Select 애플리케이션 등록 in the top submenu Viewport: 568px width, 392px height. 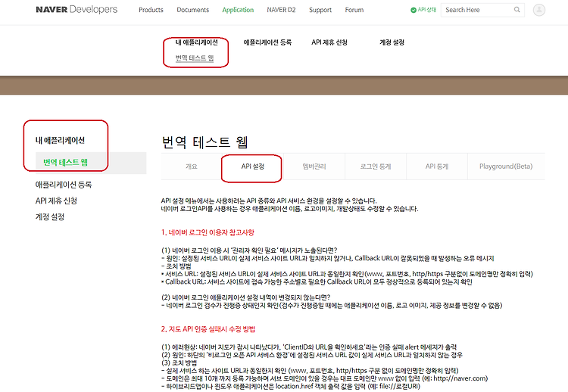[267, 42]
